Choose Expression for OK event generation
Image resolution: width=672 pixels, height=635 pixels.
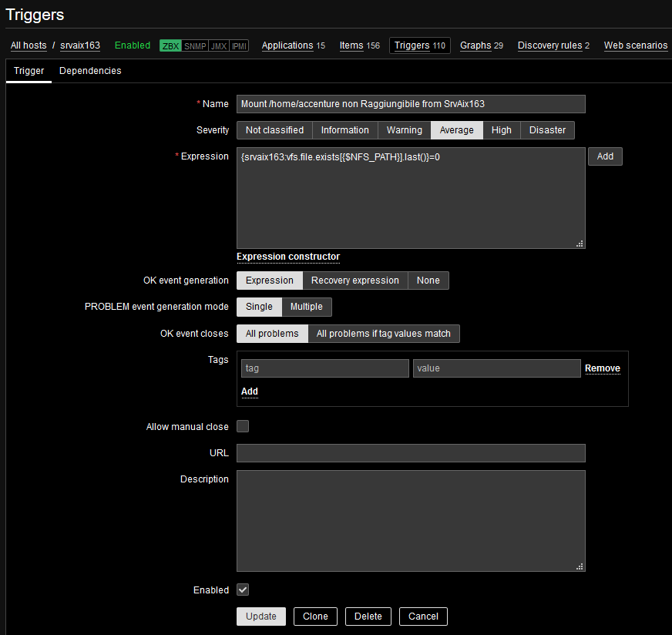tap(270, 281)
